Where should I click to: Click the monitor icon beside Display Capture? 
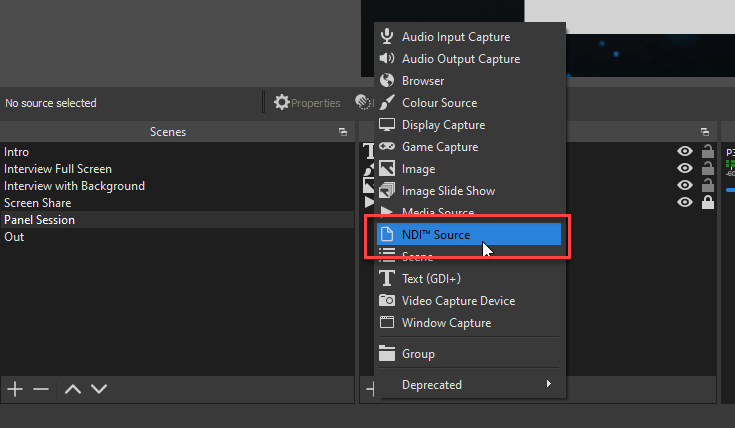pos(387,124)
